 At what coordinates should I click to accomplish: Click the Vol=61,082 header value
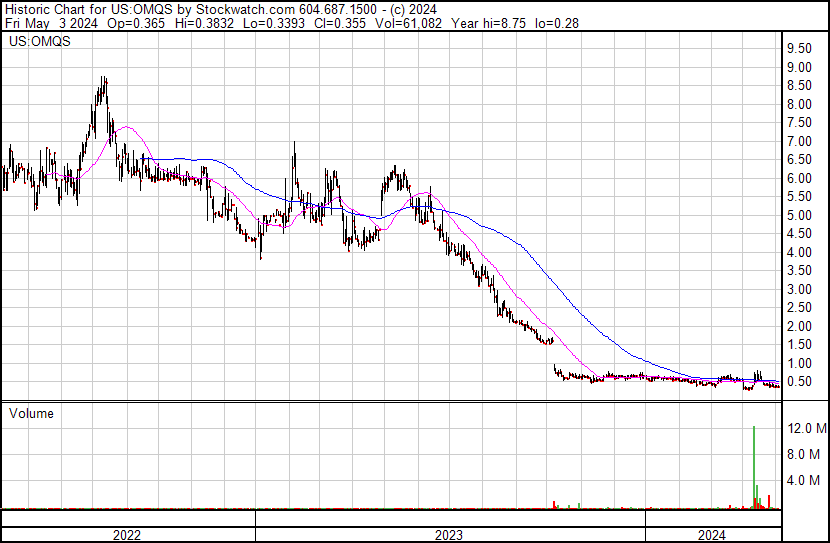(x=408, y=23)
